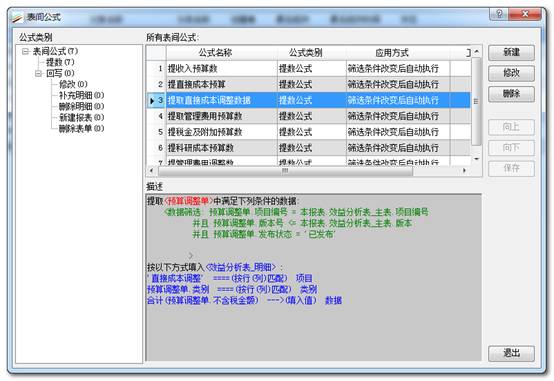Viewport: 554px width, 381px height.
Task: Click the formula list scroll-up arrow
Action: pos(477,52)
